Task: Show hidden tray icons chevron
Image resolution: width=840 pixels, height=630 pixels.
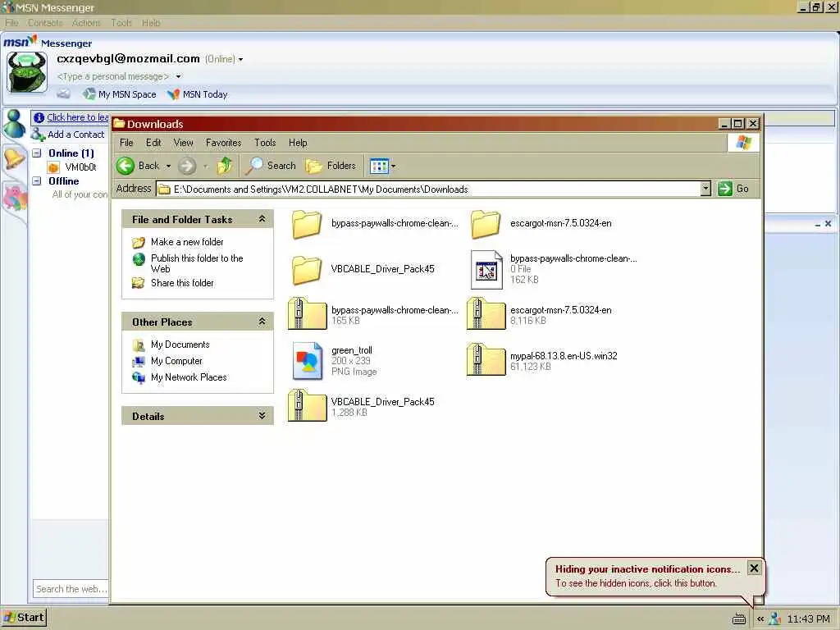Action: (760, 619)
